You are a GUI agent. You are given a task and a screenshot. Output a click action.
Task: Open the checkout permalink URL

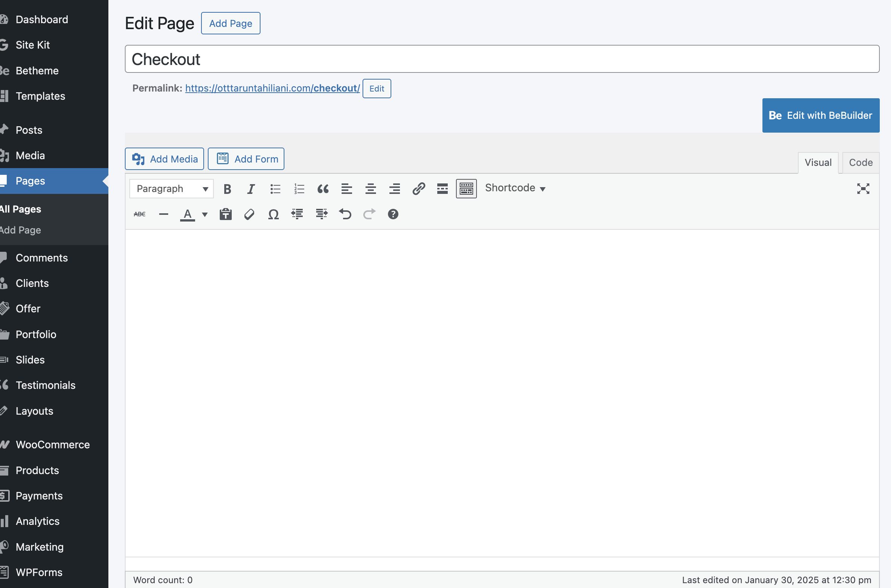pos(272,88)
